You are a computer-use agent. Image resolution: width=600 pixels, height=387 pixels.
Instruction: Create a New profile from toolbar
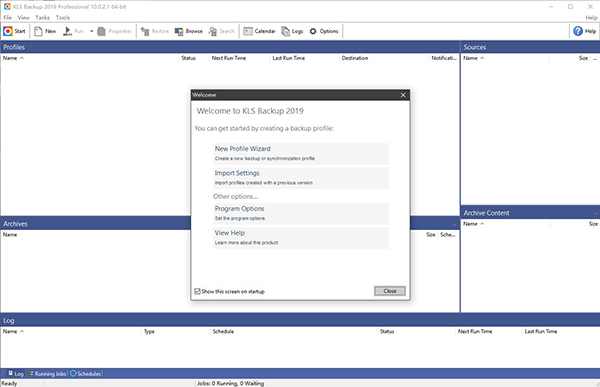click(x=45, y=31)
